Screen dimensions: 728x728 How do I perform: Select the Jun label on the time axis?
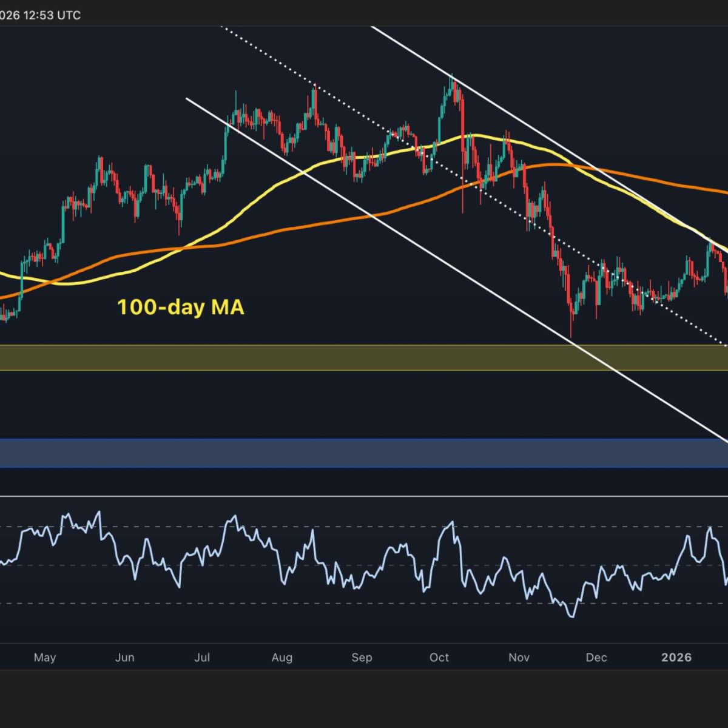(x=124, y=658)
